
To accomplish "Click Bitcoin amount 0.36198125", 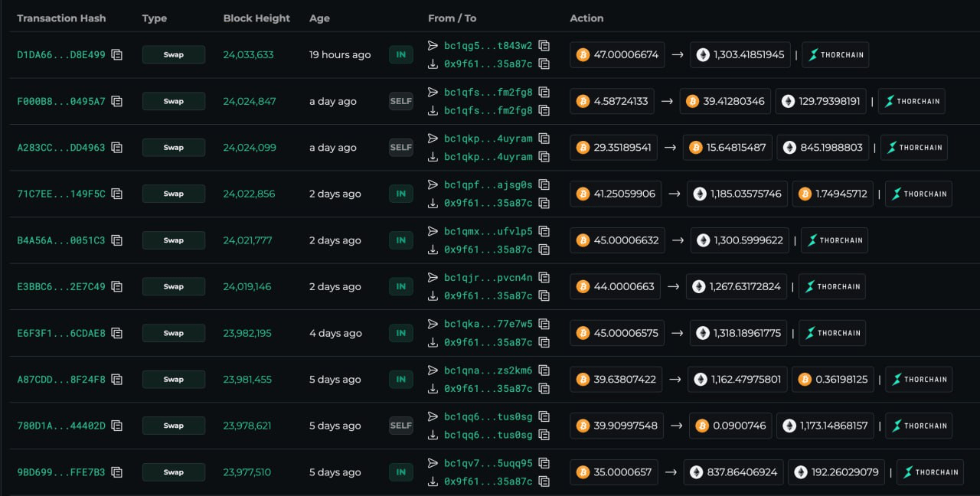I will point(833,379).
